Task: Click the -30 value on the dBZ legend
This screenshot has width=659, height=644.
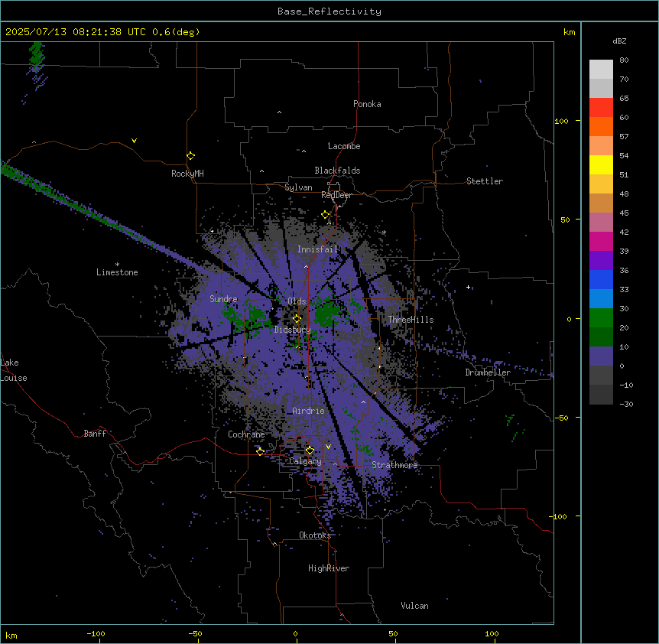Action: pos(626,404)
